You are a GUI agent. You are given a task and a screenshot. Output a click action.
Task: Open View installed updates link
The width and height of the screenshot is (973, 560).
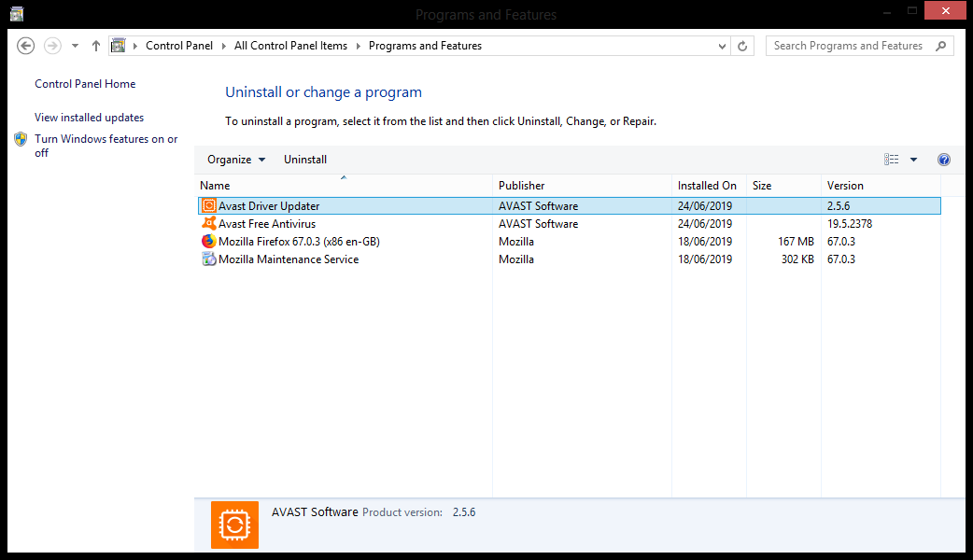pos(89,118)
